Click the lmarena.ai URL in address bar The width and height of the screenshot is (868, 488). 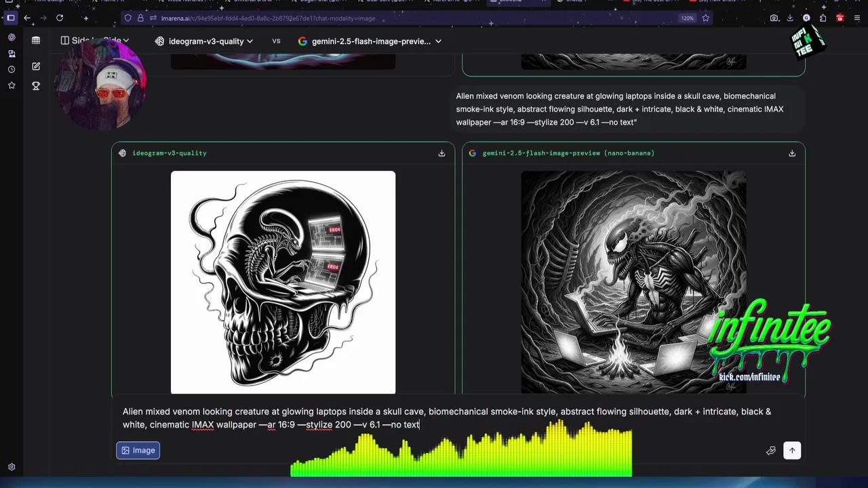click(x=268, y=18)
